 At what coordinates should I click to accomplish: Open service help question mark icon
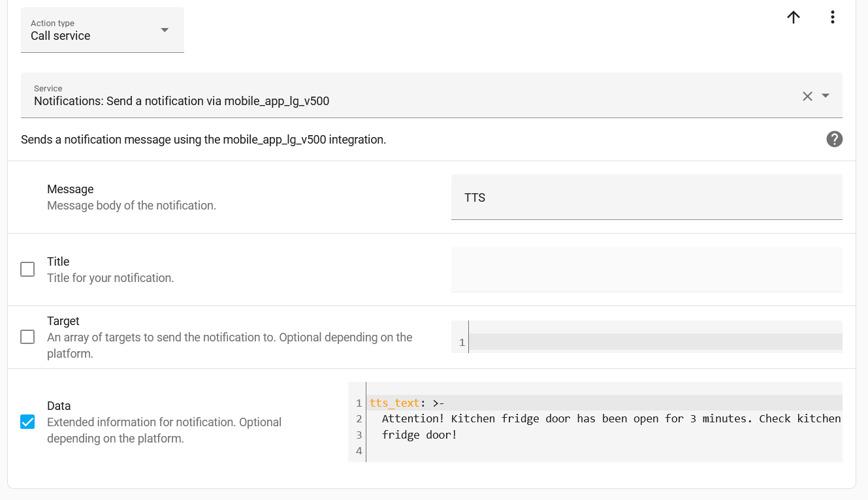834,139
